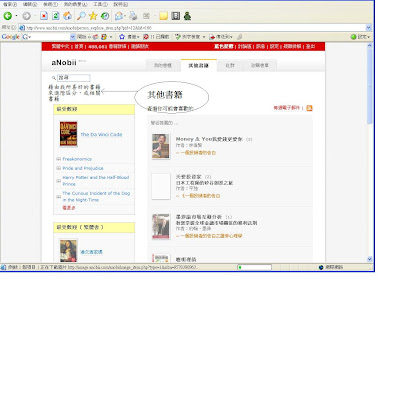400x398 pixels.
Task: Click the Internet zone globe in status bar
Action: [321, 267]
